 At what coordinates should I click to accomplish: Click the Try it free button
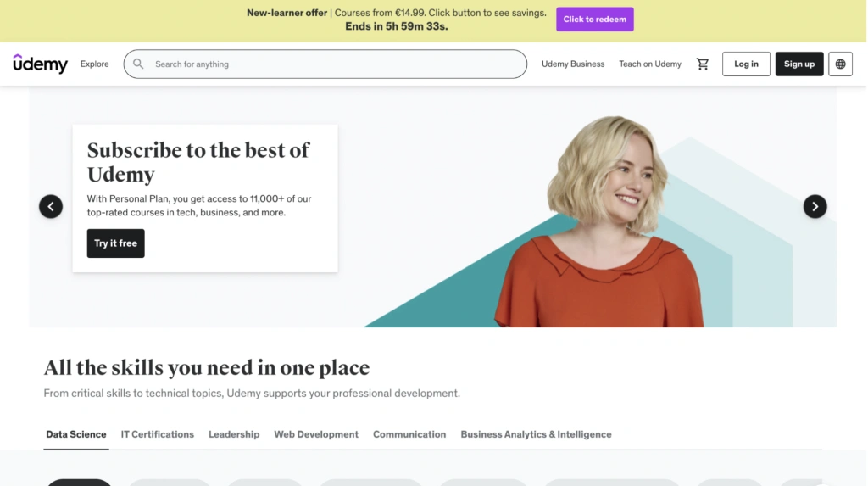tap(115, 243)
